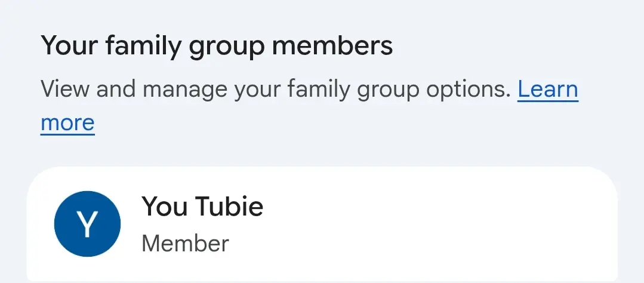This screenshot has height=283, width=644.
Task: View You Tubie's profile picture icon
Action: pos(87,224)
